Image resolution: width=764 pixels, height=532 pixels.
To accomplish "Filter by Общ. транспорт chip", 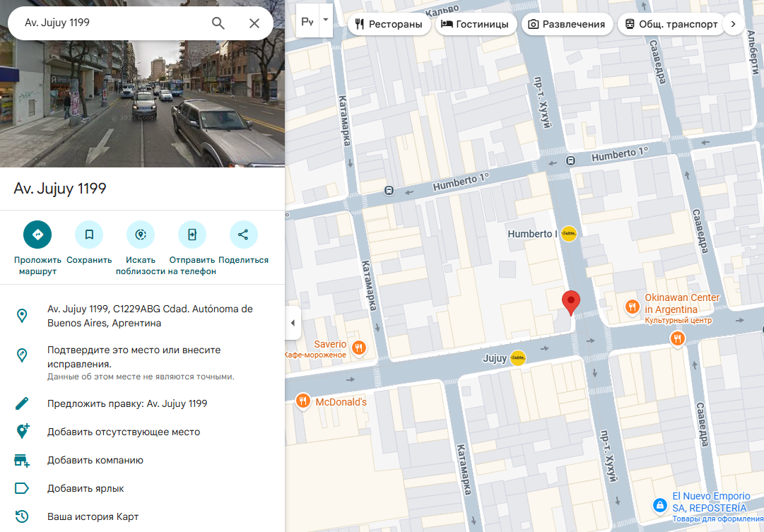I will click(x=671, y=24).
